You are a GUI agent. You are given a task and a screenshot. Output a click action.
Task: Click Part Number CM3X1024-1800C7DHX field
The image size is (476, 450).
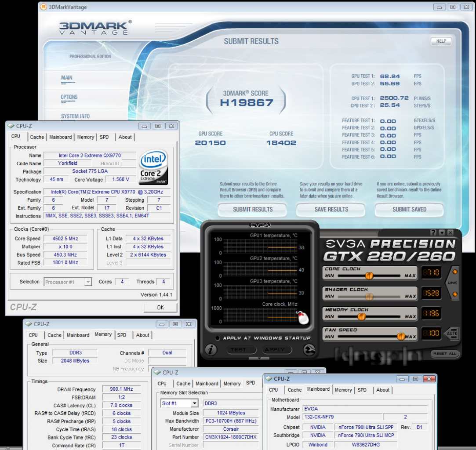pyautogui.click(x=231, y=437)
